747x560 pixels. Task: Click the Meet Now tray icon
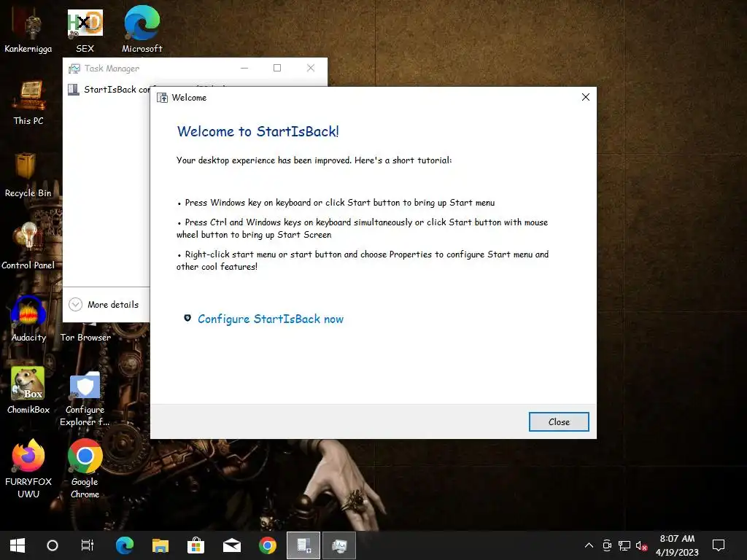[607, 545]
